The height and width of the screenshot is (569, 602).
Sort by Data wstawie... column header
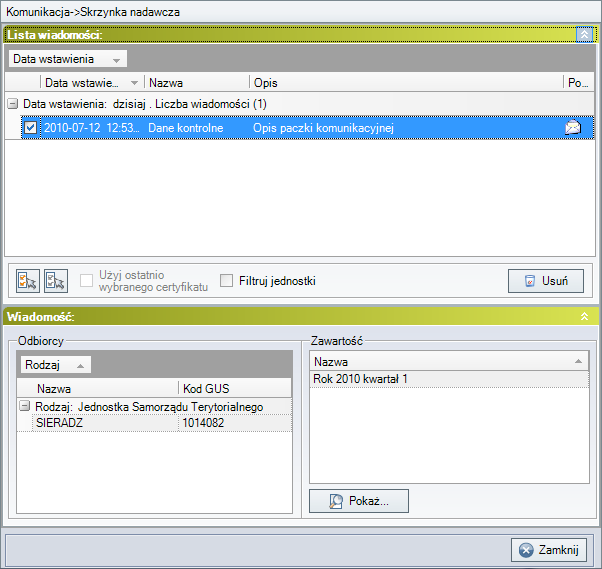click(92, 83)
